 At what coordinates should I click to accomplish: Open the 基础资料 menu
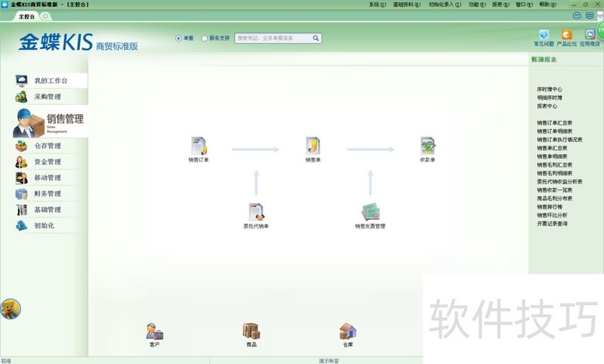point(407,5)
